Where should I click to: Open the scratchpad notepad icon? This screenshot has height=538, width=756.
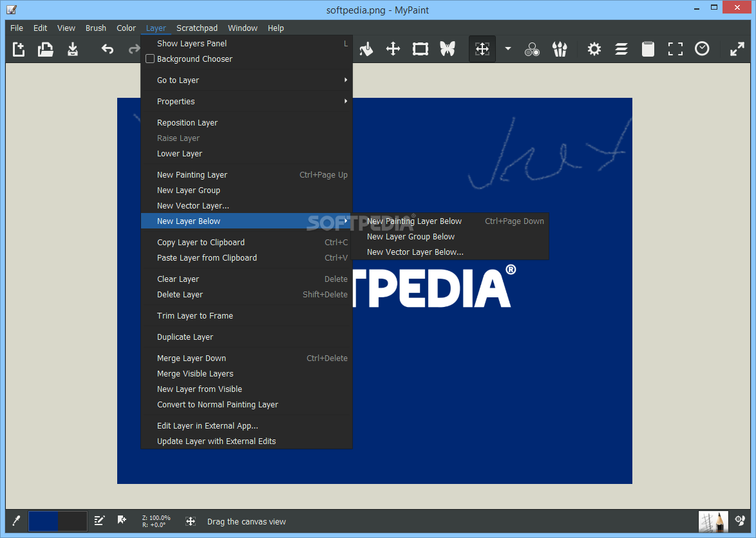[x=648, y=49]
